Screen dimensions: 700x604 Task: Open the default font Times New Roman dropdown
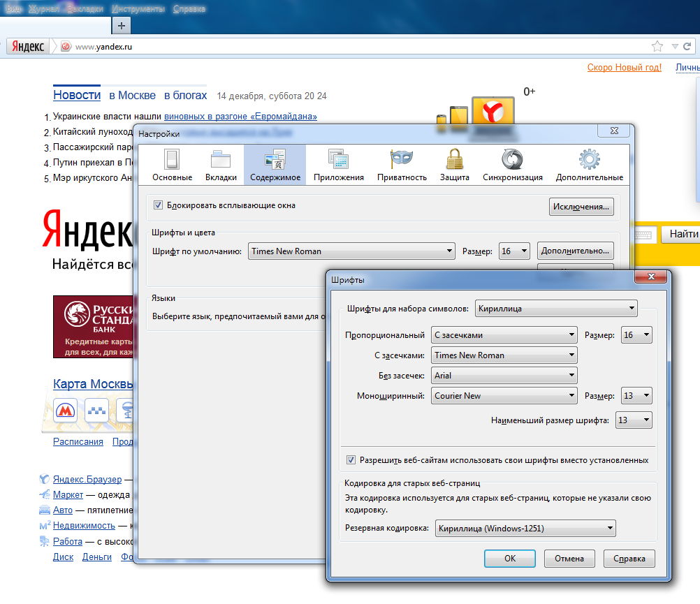point(351,251)
